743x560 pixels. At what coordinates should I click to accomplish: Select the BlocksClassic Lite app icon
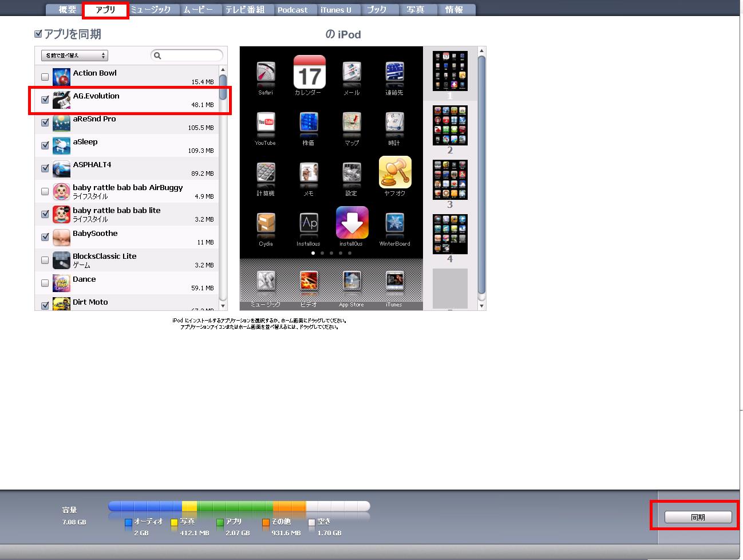click(x=61, y=260)
